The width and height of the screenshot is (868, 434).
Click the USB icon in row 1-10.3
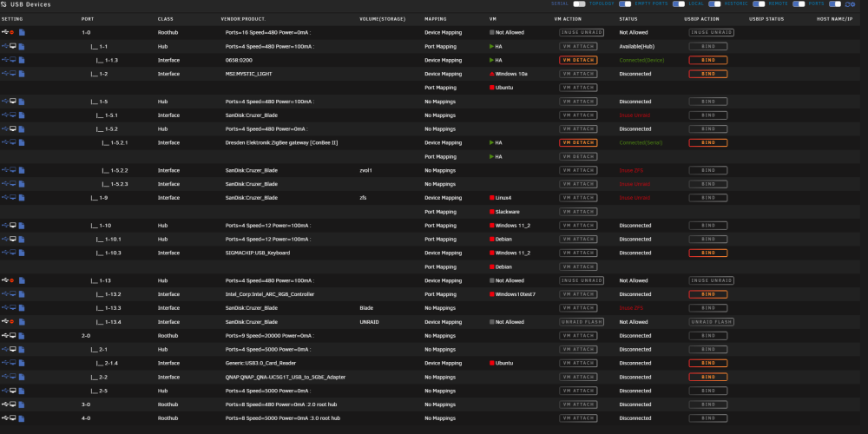coord(5,253)
